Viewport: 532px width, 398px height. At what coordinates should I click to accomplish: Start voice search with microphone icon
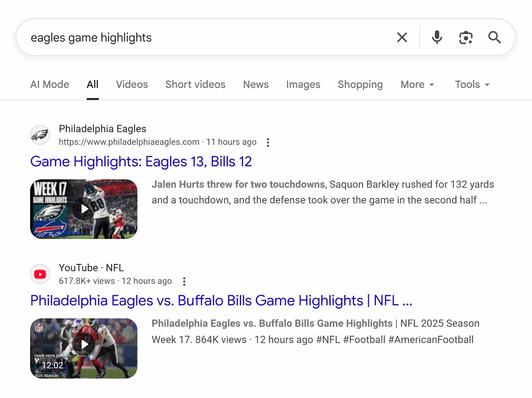437,37
